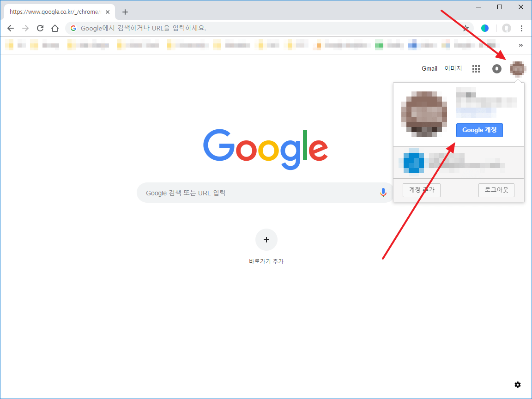Image resolution: width=532 pixels, height=399 pixels.
Task: Open the Chrome profile icon in toolbar
Action: (x=507, y=28)
